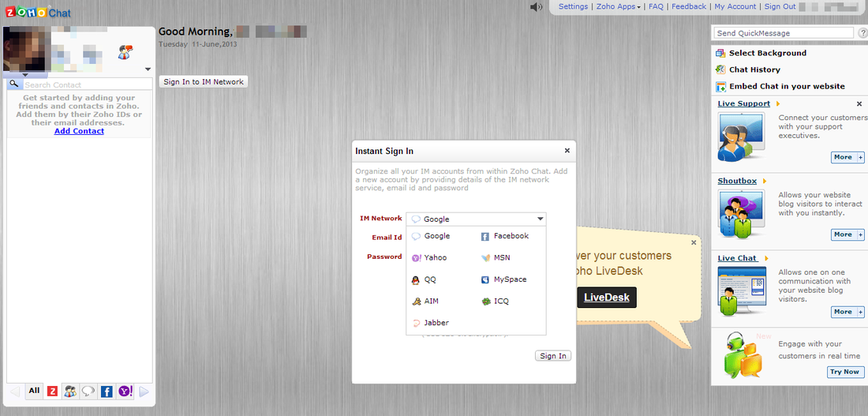This screenshot has height=416, width=868.
Task: Open the LiveDesk button
Action: [x=607, y=298]
